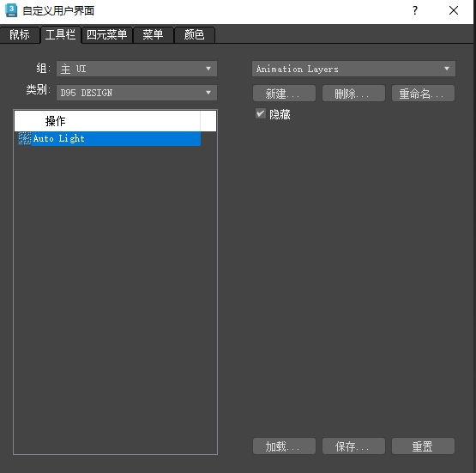
Task: Open the 组 (Group) dropdown showing 主 UI
Action: pos(136,69)
